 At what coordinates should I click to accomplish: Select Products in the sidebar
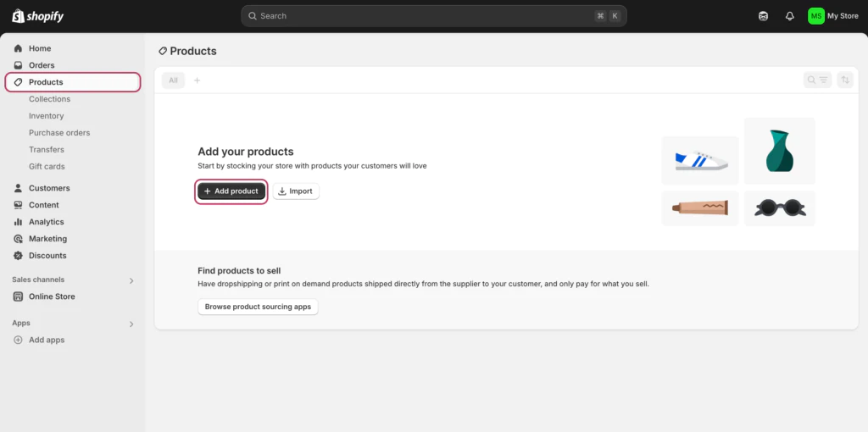tap(73, 82)
